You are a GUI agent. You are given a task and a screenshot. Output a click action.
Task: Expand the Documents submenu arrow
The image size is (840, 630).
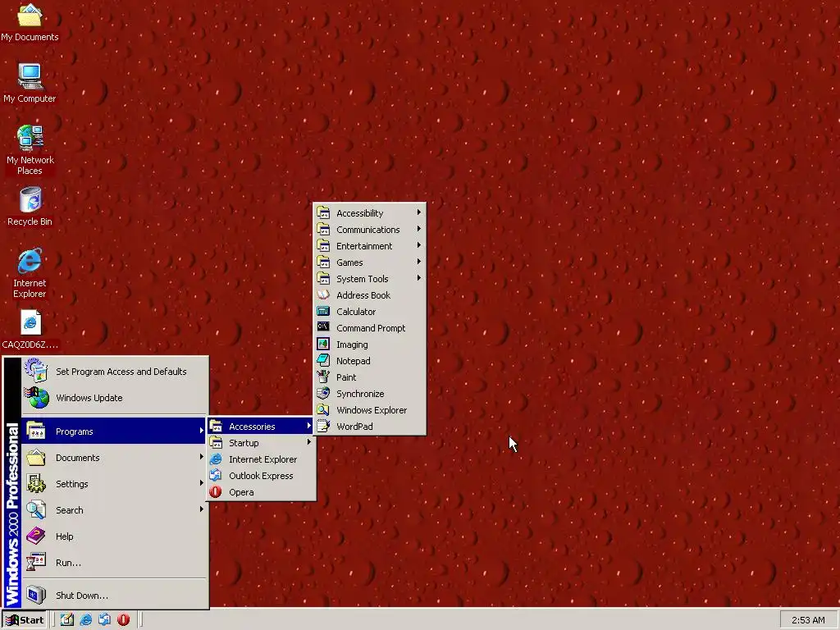(202, 457)
